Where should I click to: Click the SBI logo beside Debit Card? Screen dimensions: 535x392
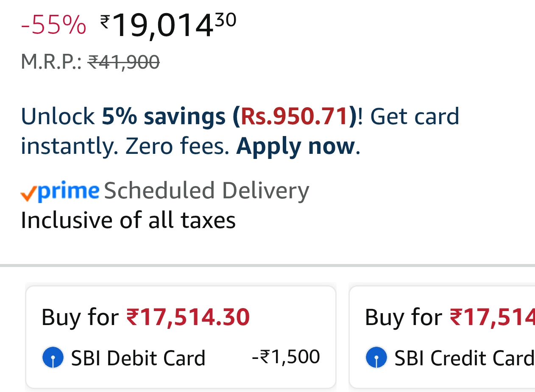point(53,358)
